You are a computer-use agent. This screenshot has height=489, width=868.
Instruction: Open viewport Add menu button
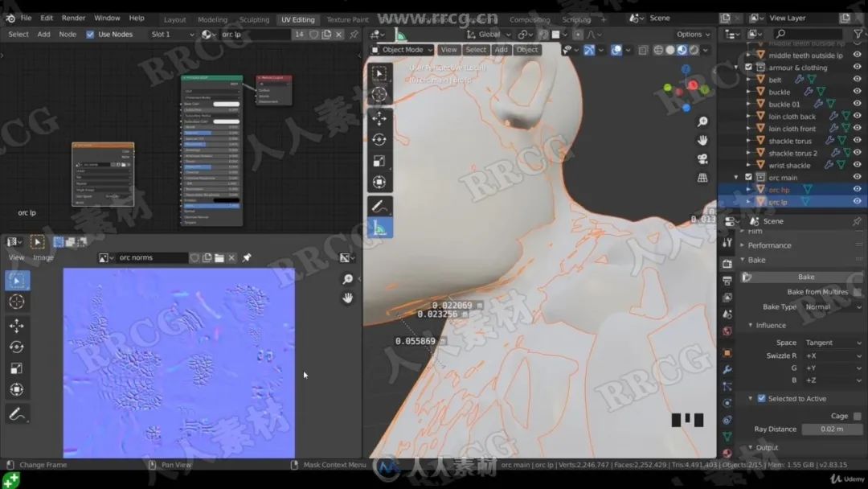(x=501, y=50)
